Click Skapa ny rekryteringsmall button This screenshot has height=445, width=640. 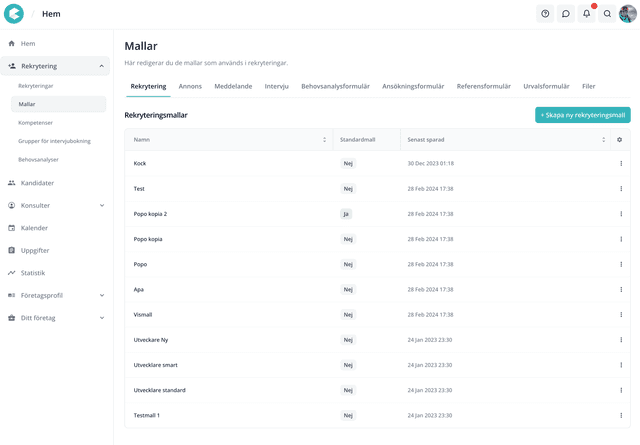582,115
